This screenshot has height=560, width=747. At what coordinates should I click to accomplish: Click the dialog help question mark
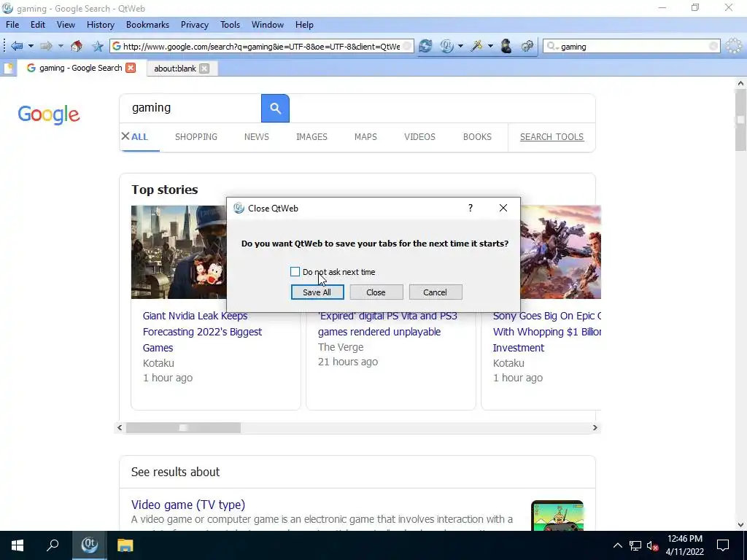(471, 208)
